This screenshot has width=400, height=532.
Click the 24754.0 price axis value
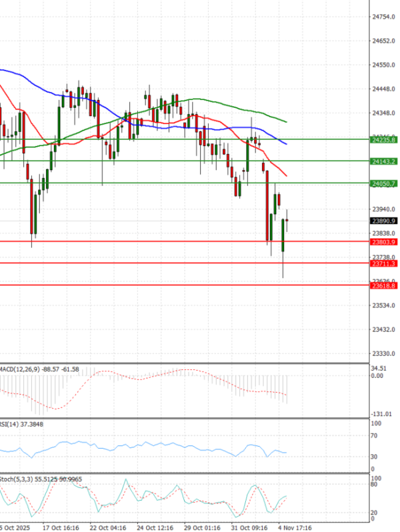384,17
